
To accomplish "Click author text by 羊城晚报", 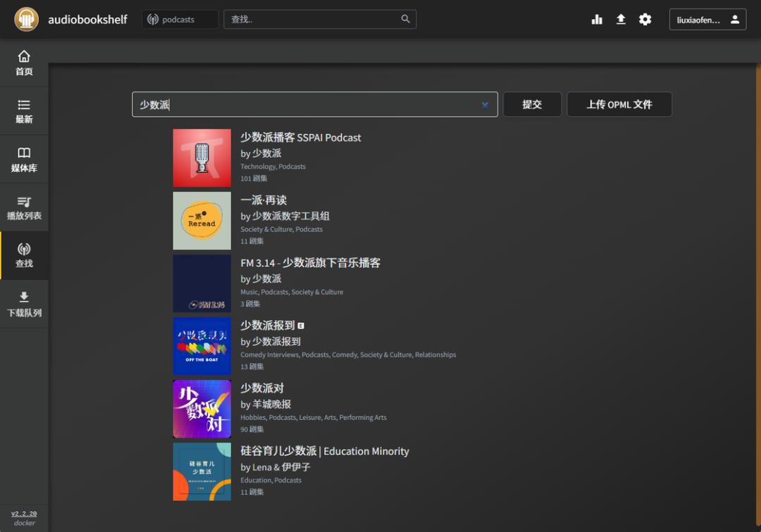I will (266, 404).
